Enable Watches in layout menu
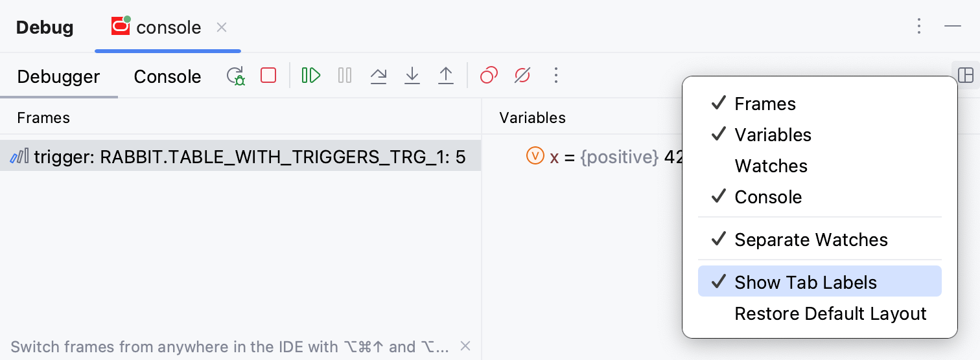This screenshot has width=980, height=360. 771,166
